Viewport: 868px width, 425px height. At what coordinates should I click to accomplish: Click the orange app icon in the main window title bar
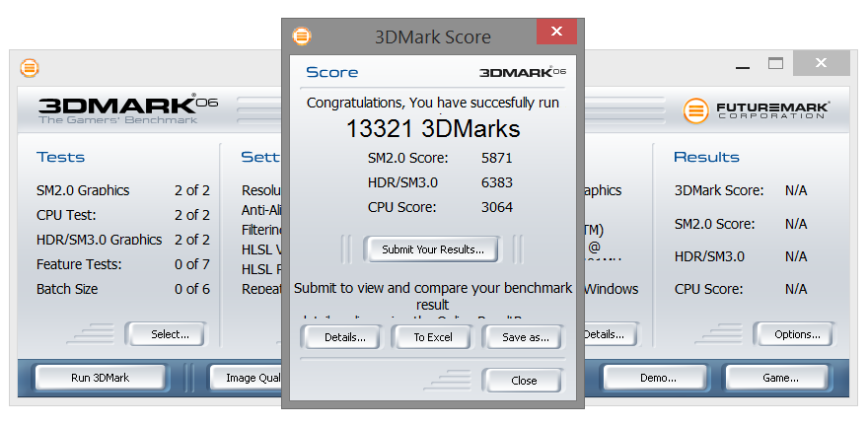(30, 68)
